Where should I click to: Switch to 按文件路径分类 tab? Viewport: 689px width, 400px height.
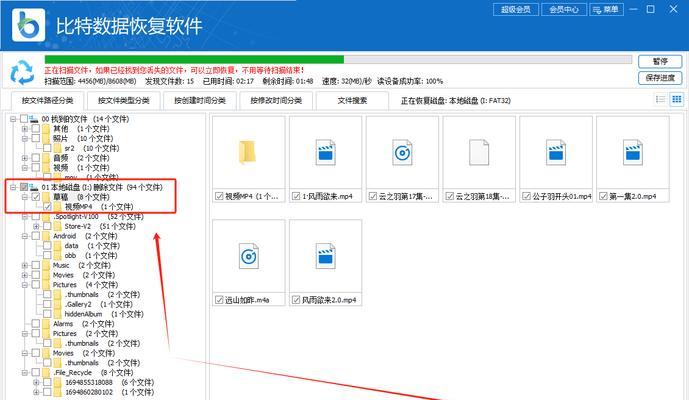(x=47, y=101)
